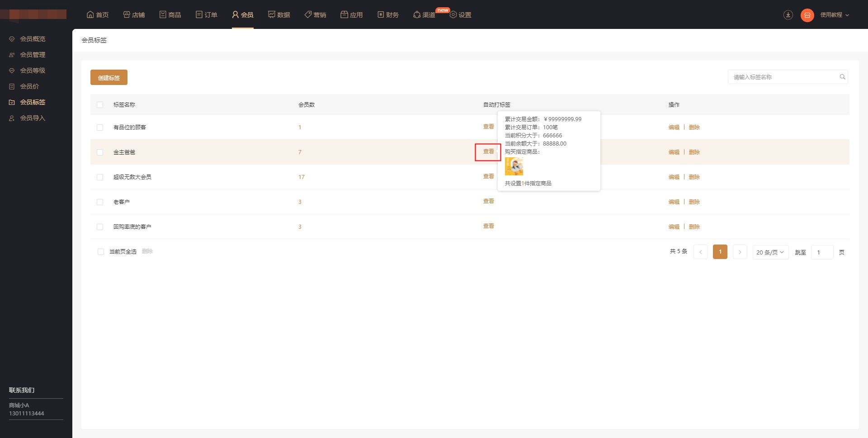Screen dimensions: 868x438
Task: Check the box for 有品位的顾客 row
Action: click(x=100, y=127)
